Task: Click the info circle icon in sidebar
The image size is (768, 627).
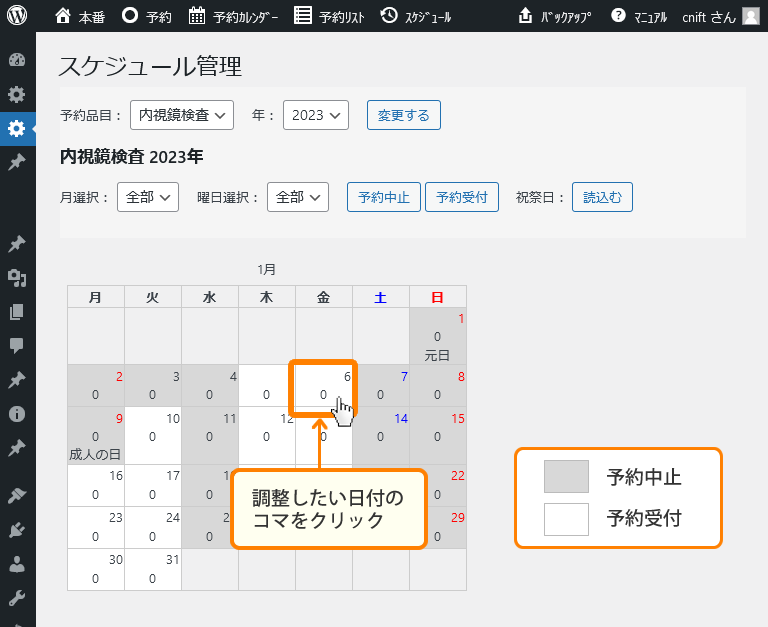Action: pyautogui.click(x=17, y=414)
